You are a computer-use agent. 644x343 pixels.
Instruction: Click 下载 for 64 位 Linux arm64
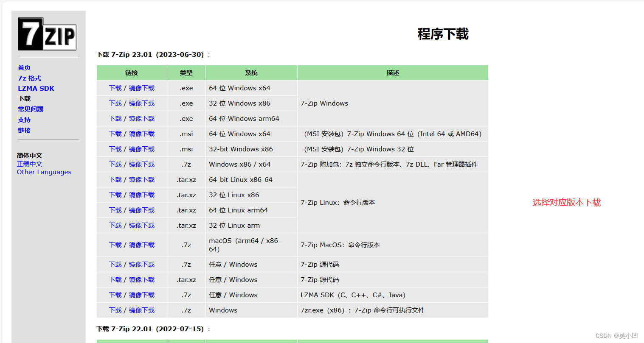[115, 210]
